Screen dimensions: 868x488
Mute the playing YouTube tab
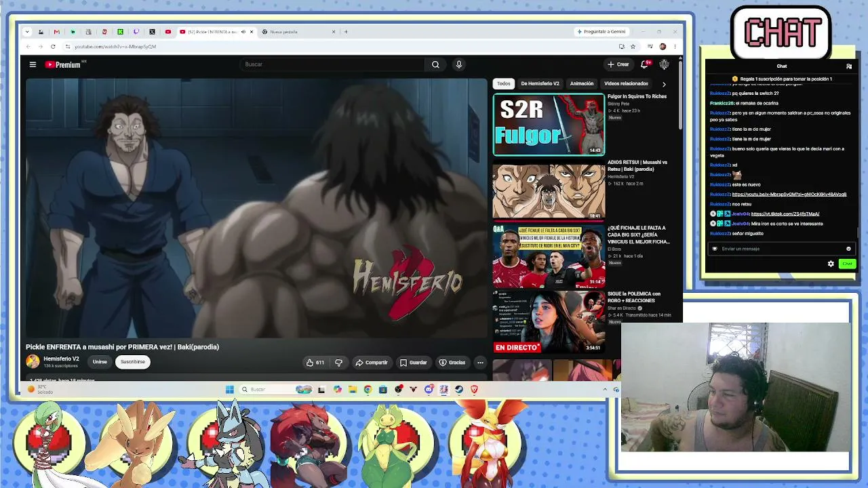coord(243,32)
